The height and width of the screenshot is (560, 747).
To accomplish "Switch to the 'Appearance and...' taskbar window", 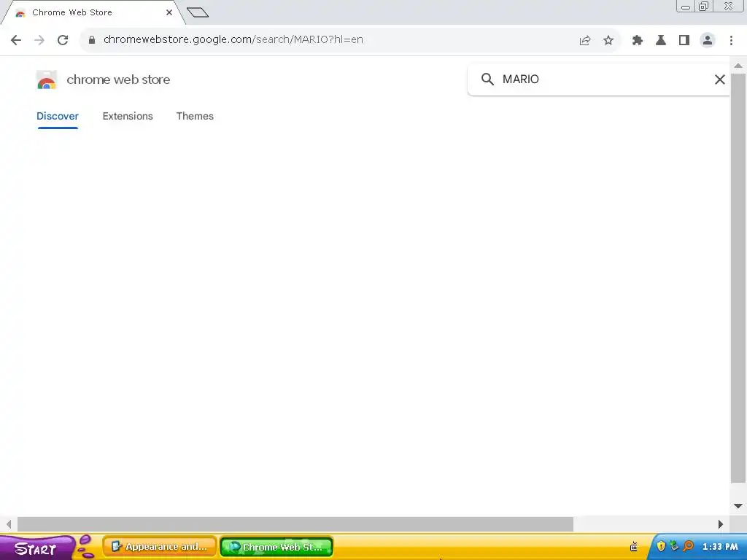I will 160,547.
